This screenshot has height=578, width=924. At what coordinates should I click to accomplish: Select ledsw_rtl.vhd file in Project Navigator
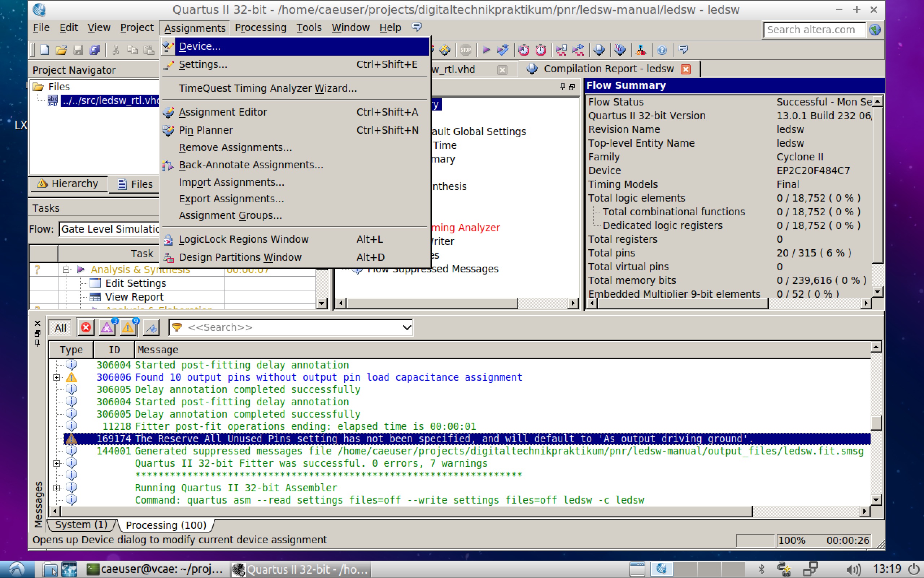click(110, 100)
